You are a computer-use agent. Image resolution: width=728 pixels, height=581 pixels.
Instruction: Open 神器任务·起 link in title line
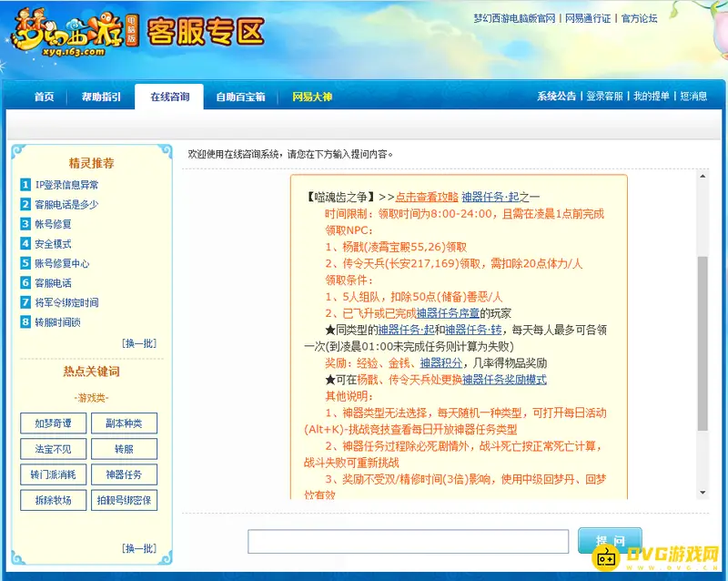pyautogui.click(x=490, y=197)
